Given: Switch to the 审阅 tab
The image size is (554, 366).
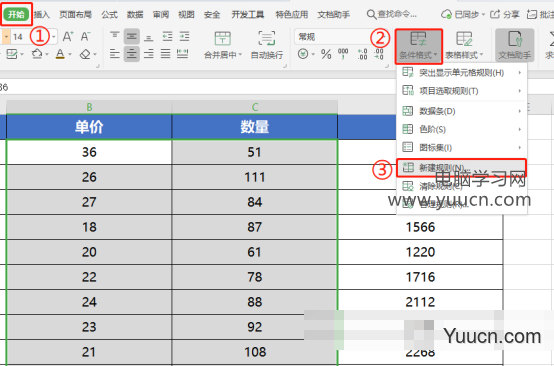Looking at the screenshot, I should [x=161, y=14].
